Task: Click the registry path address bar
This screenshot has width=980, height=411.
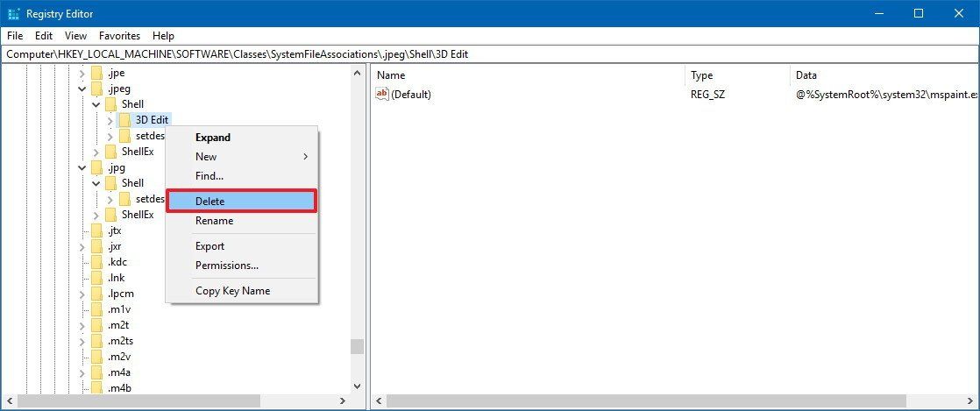Action: pos(490,54)
